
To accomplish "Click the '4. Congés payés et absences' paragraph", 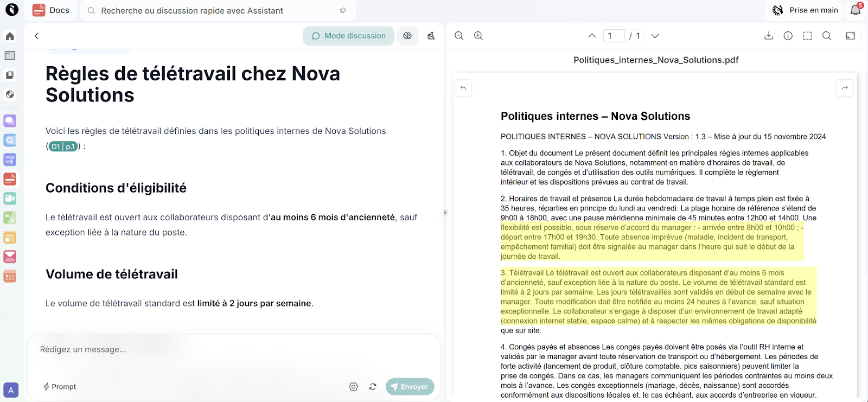I will (667, 371).
